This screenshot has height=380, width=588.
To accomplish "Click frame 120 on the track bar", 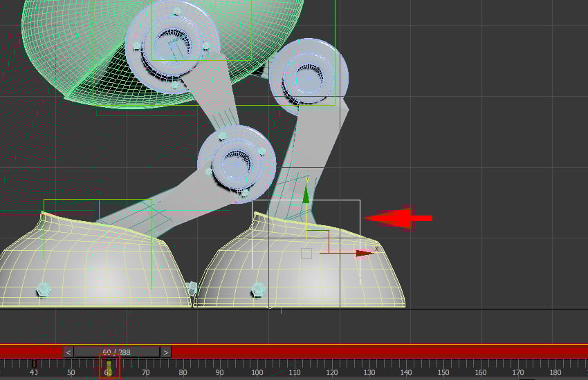I will 332,372.
